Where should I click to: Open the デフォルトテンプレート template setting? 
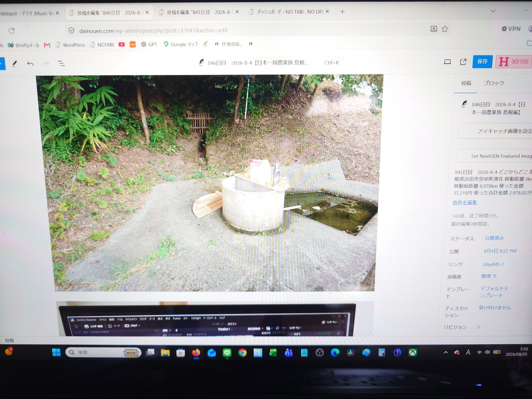[494, 292]
